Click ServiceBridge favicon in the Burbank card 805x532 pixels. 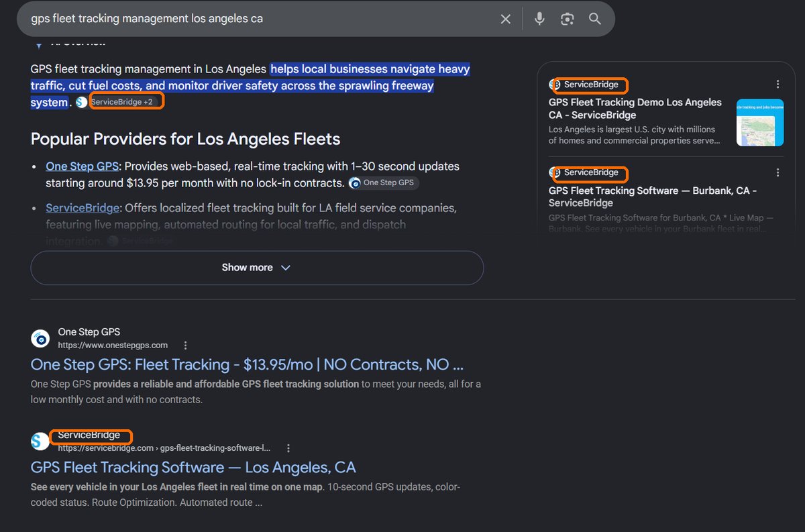(x=554, y=172)
